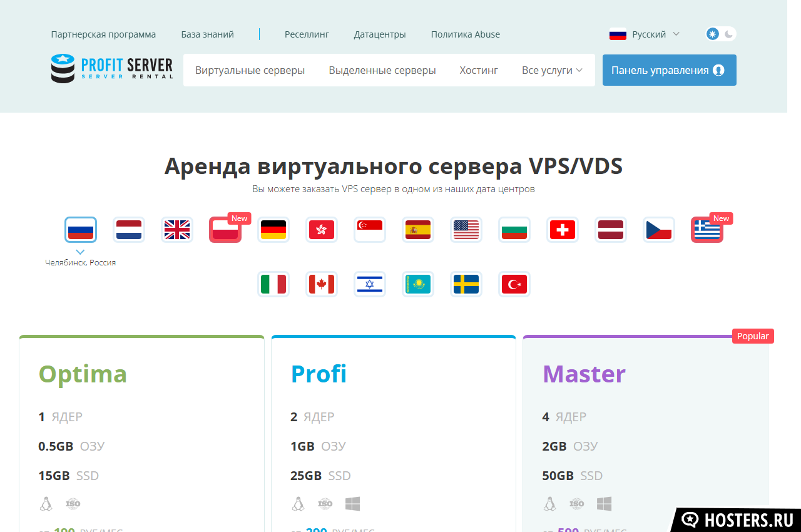Go to Выделенные серверы section
Viewport: 801px width, 532px height.
382,70
